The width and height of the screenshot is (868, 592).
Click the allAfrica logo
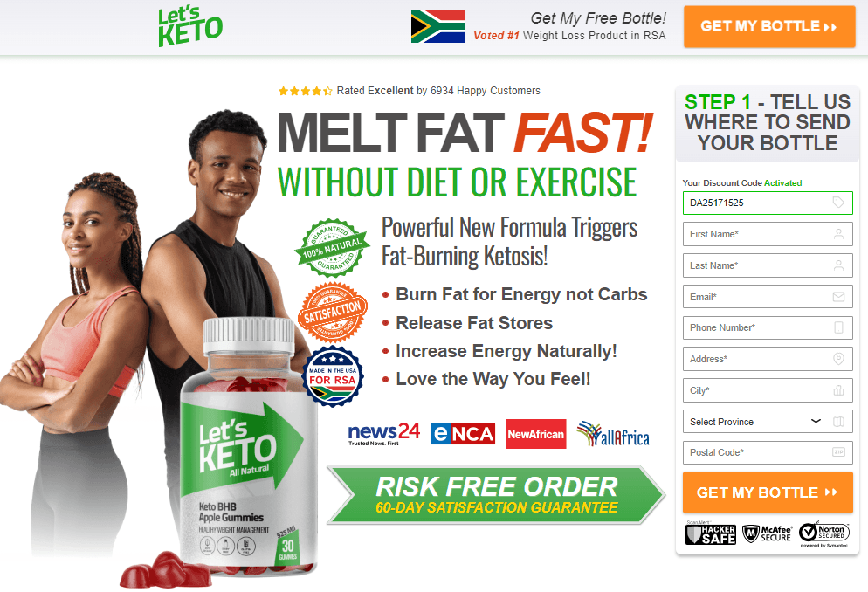coord(613,434)
